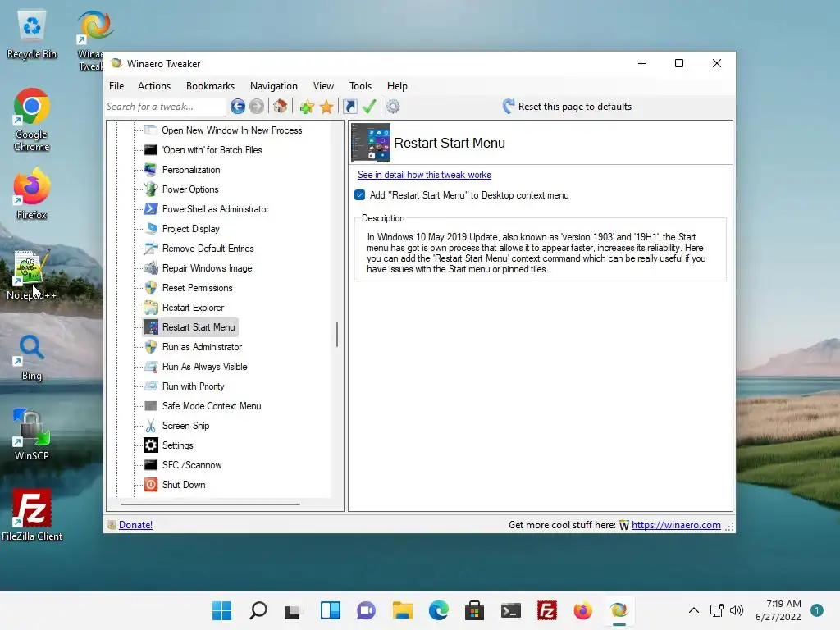Select the FileZilla Client desktop icon
This screenshot has width=840, height=630.
tap(32, 515)
